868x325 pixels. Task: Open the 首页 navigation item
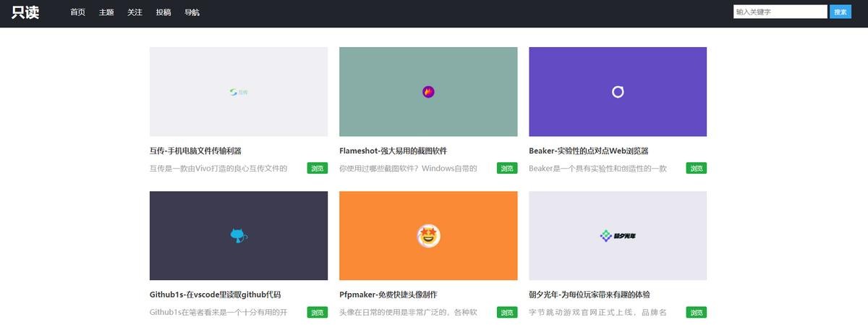coord(77,12)
